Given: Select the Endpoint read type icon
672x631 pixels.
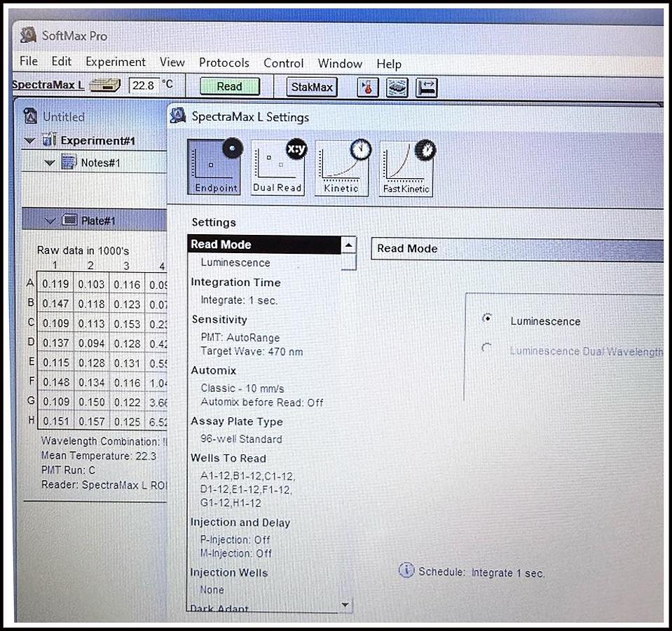Looking at the screenshot, I should point(214,167).
